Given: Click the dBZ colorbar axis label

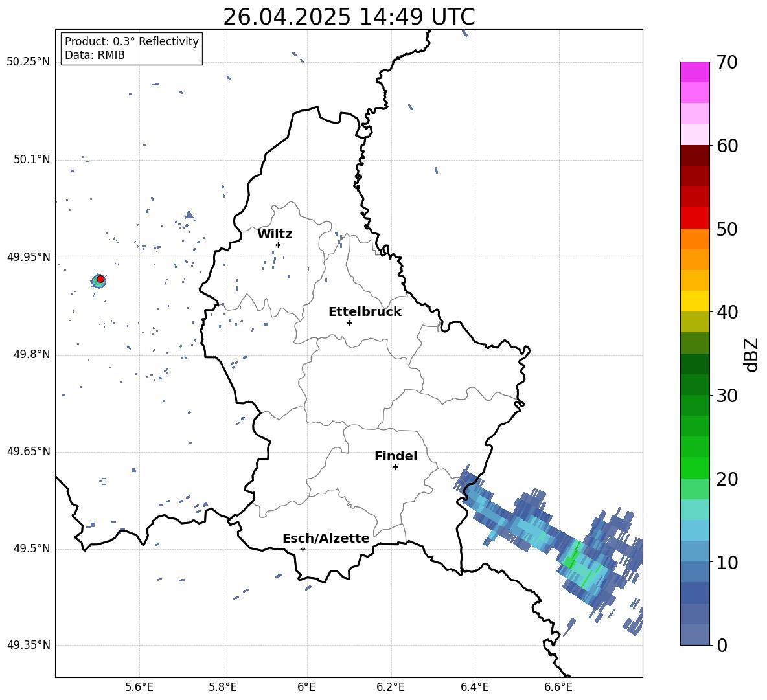Looking at the screenshot, I should coord(752,354).
